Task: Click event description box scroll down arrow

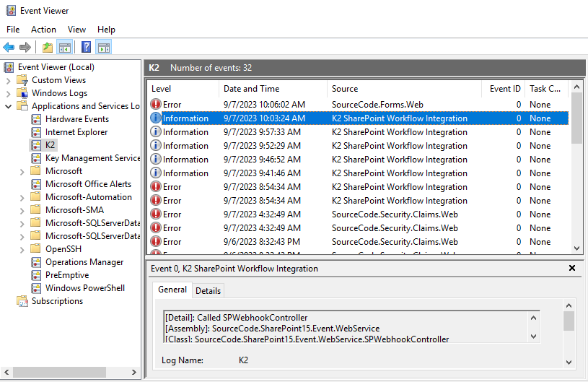Action: tap(534, 337)
